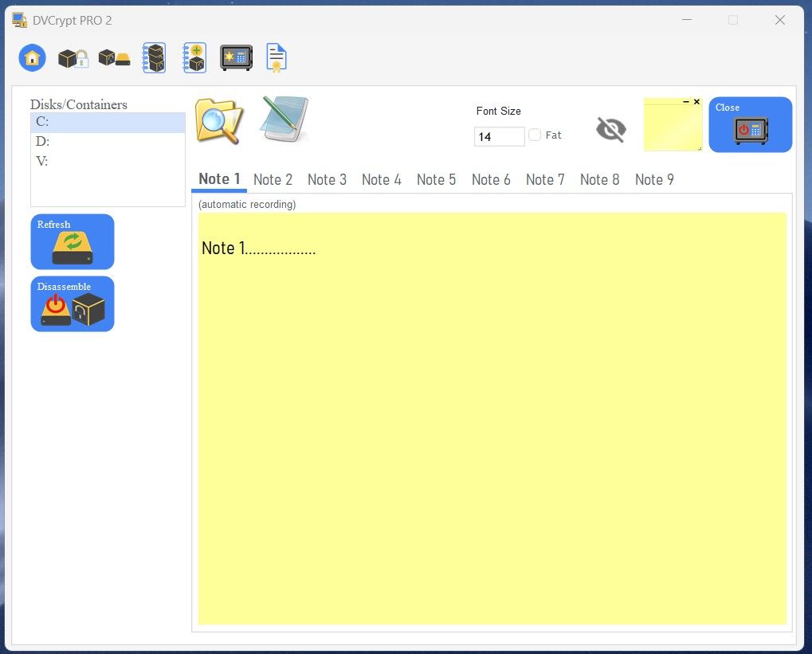Click the folder with magnifying glass icon
Viewport: 812px width, 654px height.
218,121
